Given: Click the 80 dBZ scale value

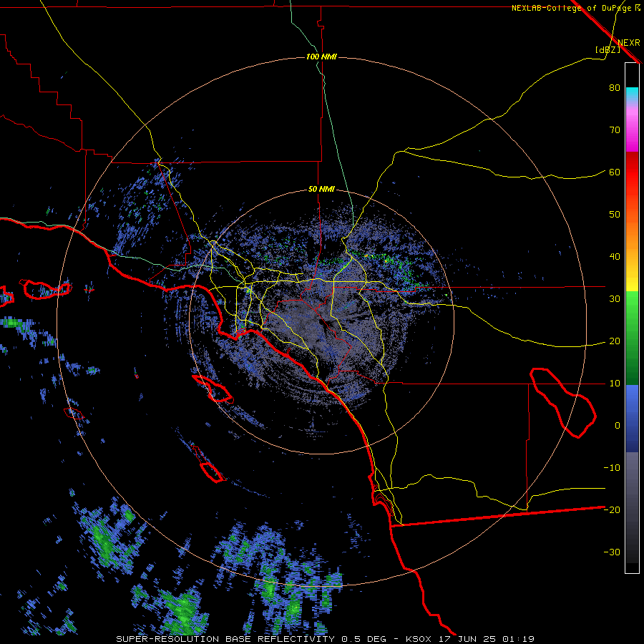Looking at the screenshot, I should pos(615,88).
